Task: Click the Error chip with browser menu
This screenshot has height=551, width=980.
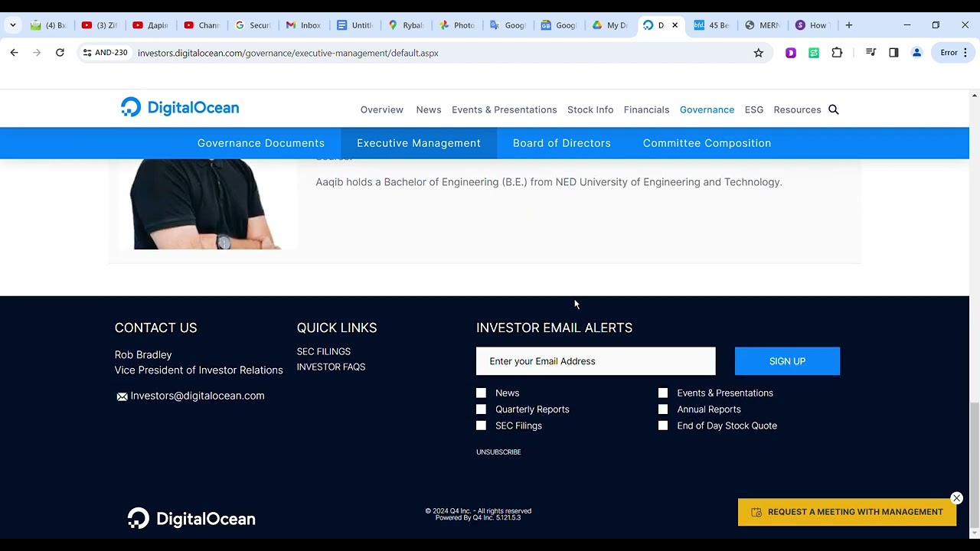Action: pos(955,53)
